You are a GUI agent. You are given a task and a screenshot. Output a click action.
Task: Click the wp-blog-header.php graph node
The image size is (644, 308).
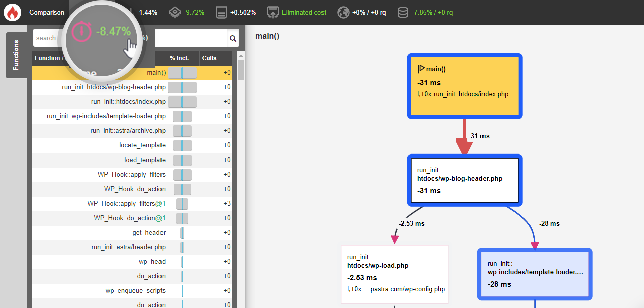(x=464, y=180)
